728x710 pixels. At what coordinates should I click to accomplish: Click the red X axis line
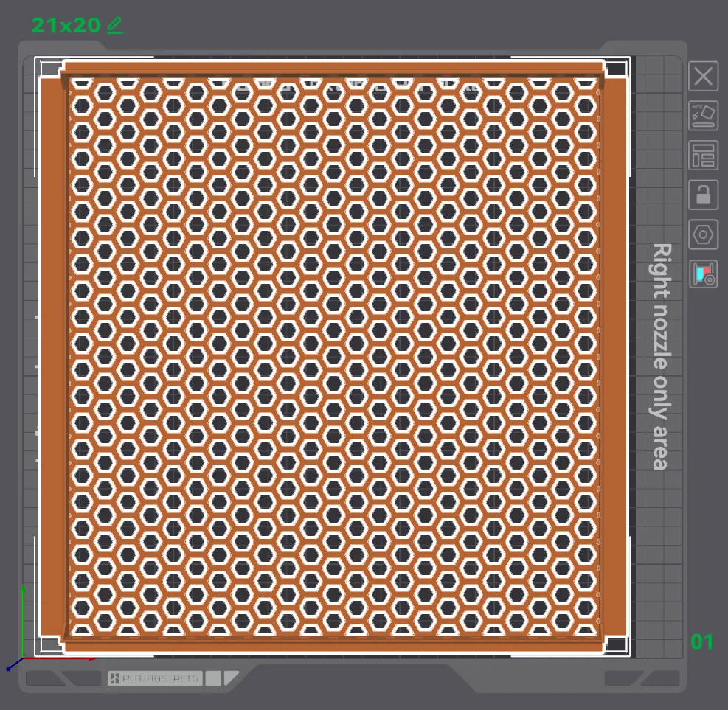tap(59, 658)
